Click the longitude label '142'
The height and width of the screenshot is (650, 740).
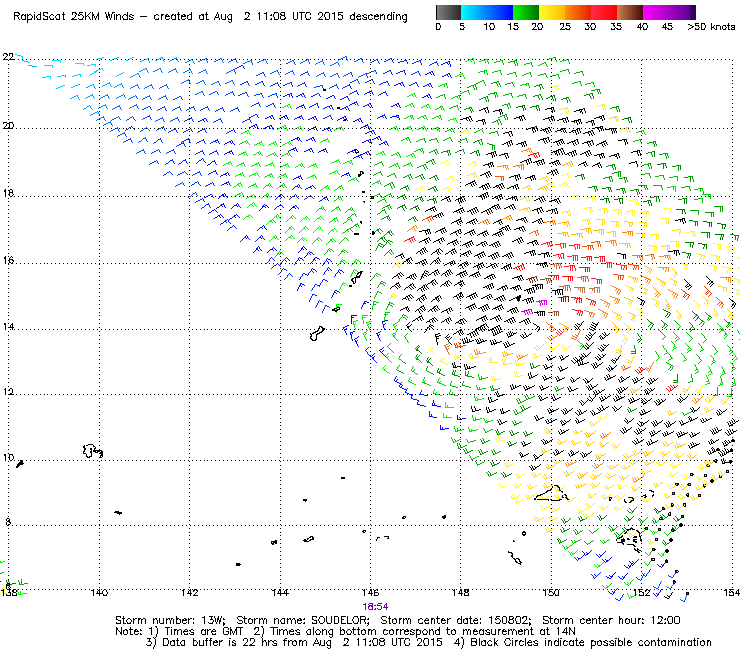(x=190, y=592)
